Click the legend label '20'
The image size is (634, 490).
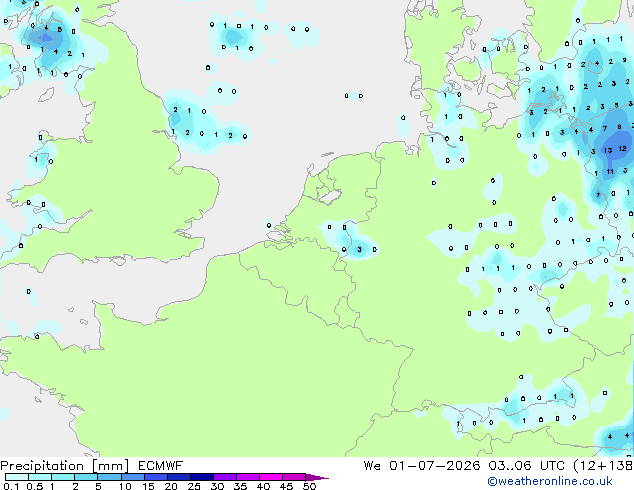tap(171, 486)
